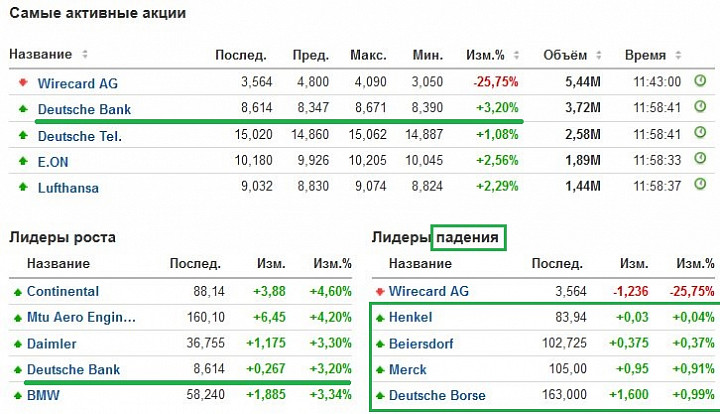Click the red down arrow beside Wirecard AG in the top table
Viewport: 720px width, 414px height.
pyautogui.click(x=23, y=83)
